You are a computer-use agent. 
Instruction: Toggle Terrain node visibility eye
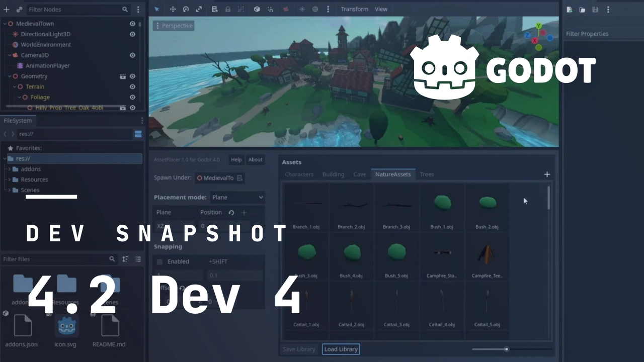(132, 87)
